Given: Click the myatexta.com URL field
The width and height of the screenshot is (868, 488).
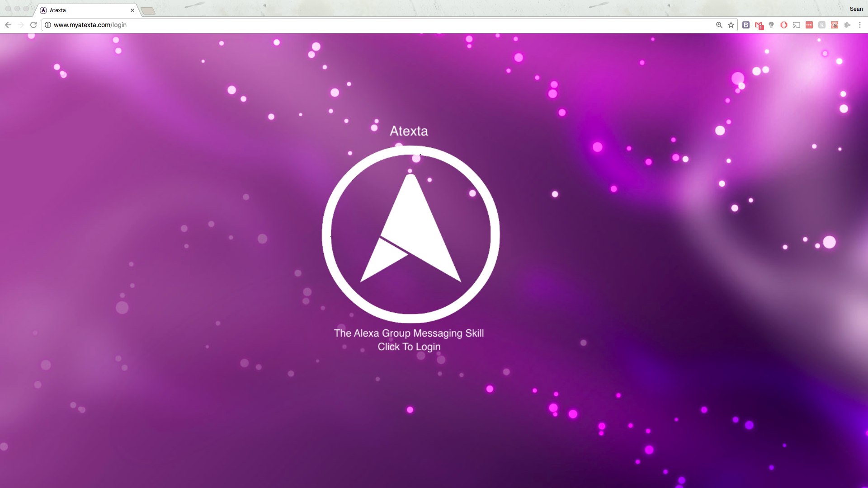Looking at the screenshot, I should [x=362, y=25].
